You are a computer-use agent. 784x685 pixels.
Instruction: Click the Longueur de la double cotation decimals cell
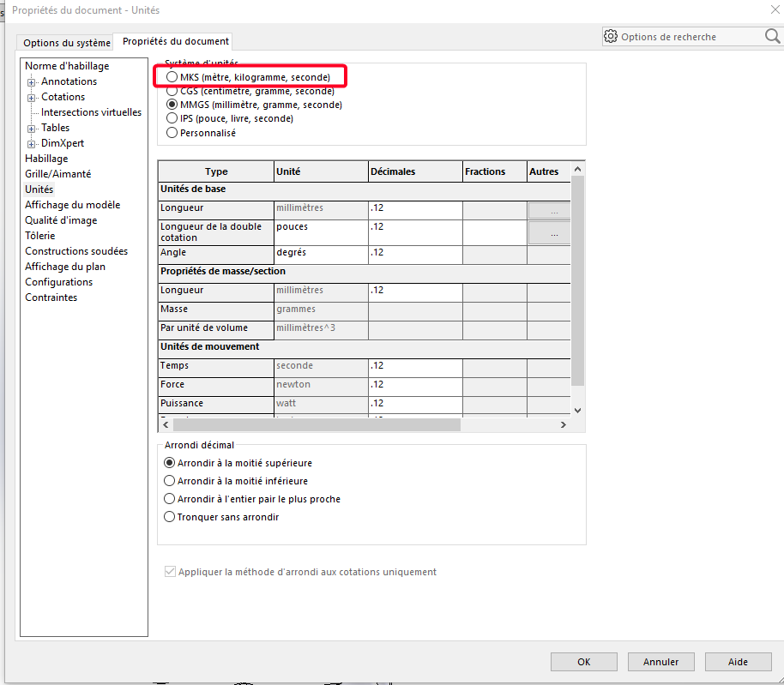click(415, 231)
